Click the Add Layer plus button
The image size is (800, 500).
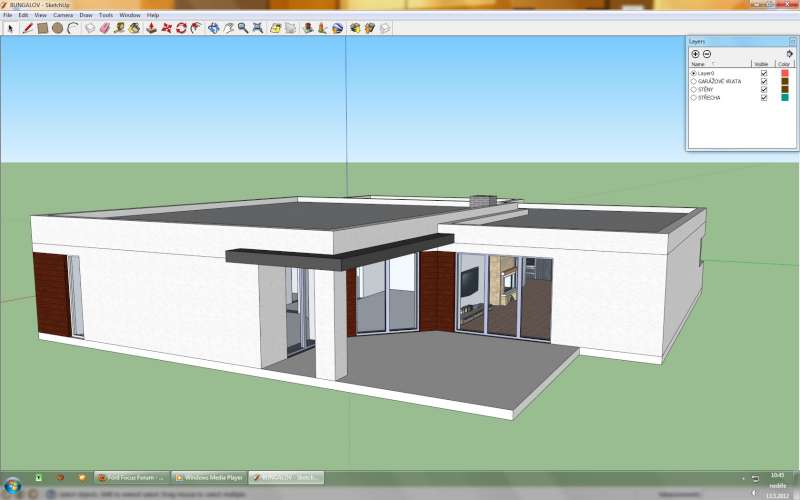coord(695,53)
